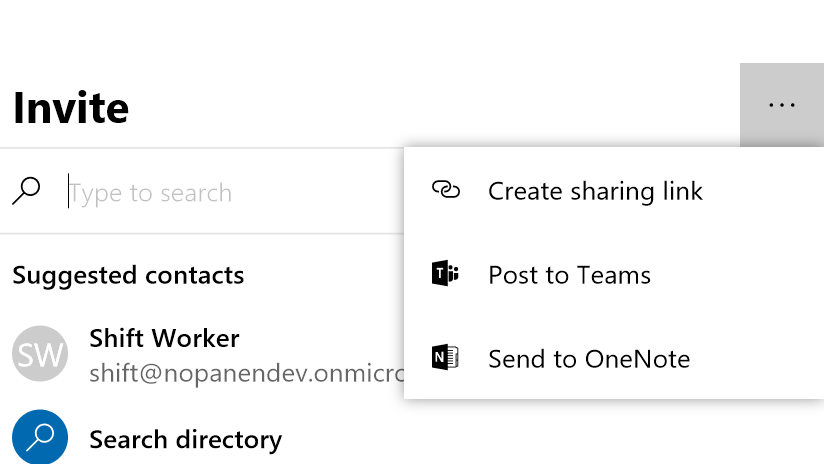
Task: Open Search directory text entry
Action: (x=185, y=439)
